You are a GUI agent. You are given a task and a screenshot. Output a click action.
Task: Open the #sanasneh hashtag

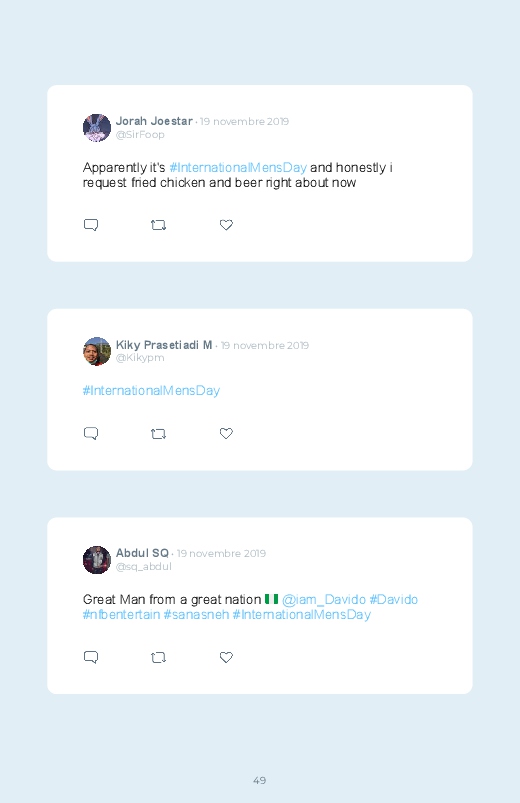click(196, 615)
